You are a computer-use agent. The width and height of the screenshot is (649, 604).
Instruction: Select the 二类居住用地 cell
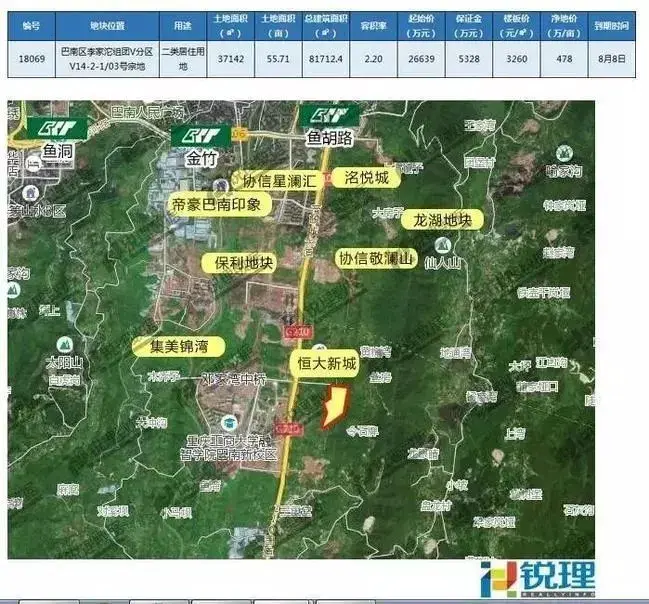point(183,59)
